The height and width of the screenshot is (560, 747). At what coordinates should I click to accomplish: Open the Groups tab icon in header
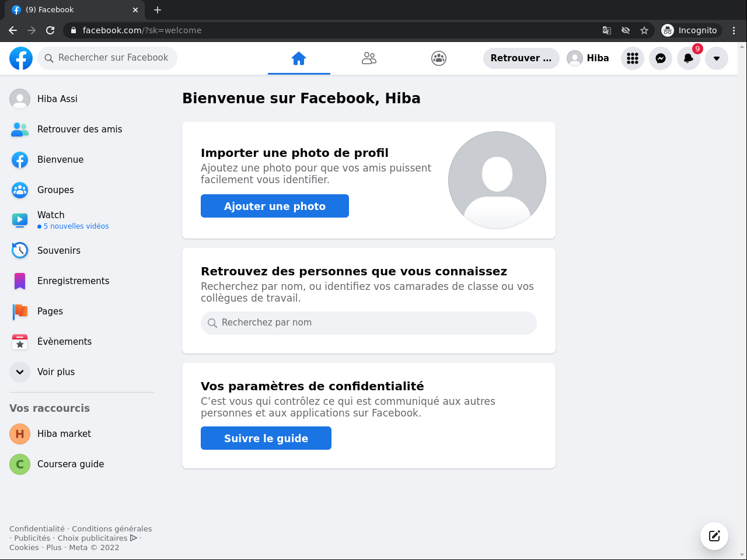(439, 58)
